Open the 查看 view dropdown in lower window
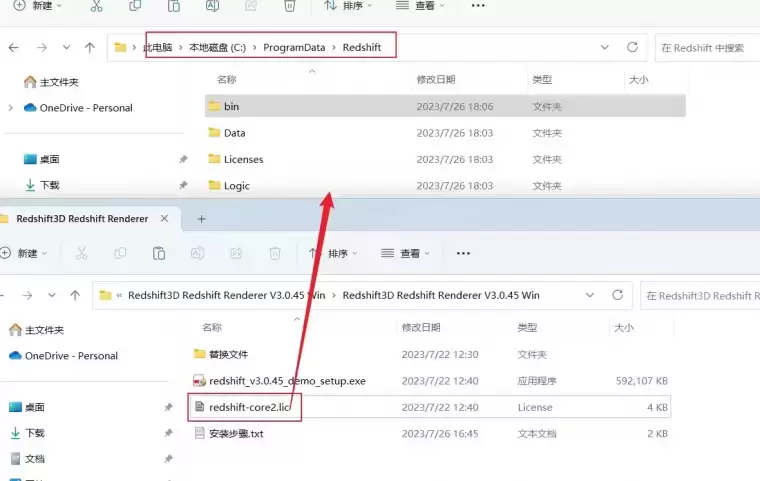 coord(405,253)
